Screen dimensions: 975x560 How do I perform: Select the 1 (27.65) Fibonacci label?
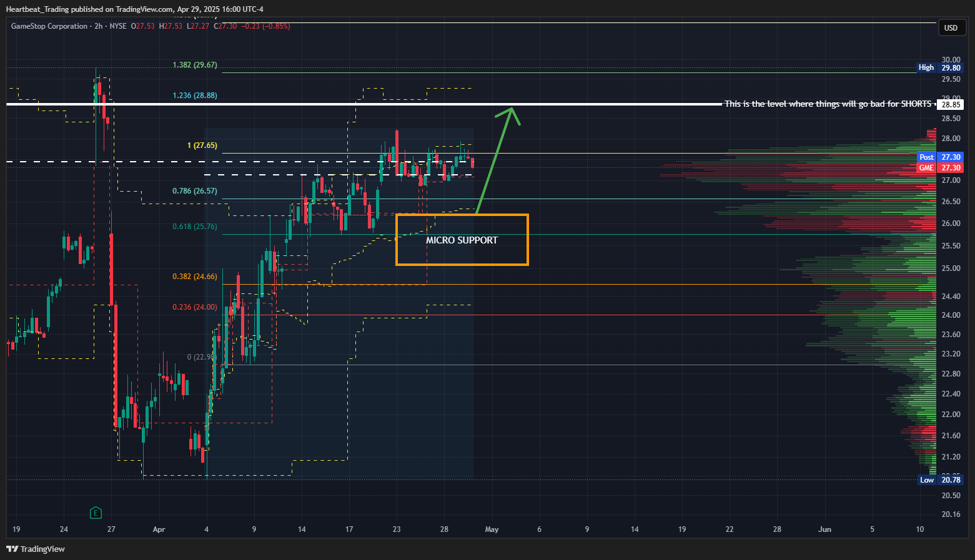(202, 145)
